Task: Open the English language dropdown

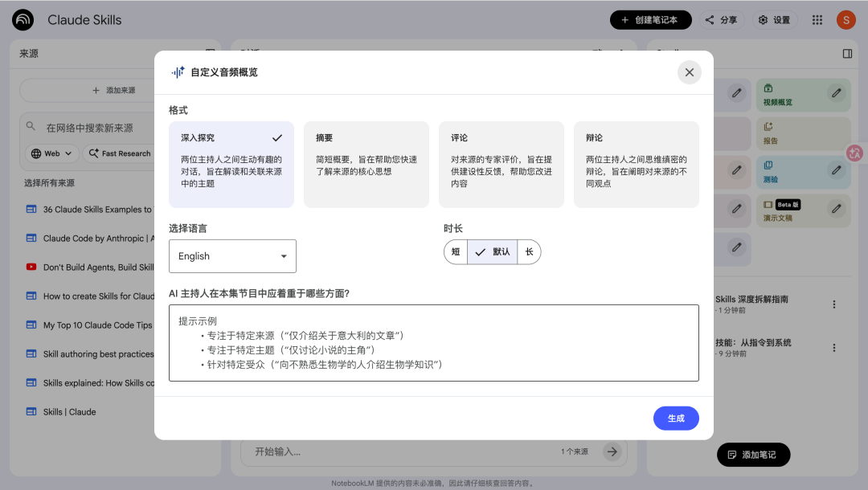Action: [232, 256]
